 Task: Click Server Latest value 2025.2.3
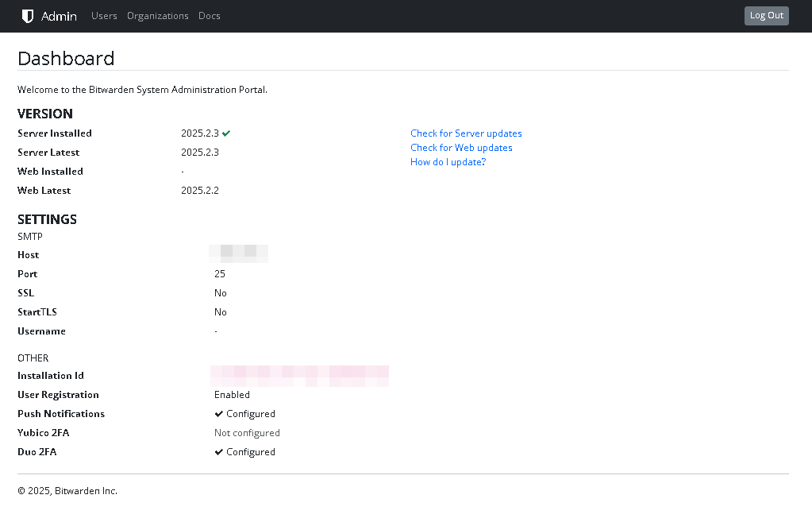(x=200, y=153)
